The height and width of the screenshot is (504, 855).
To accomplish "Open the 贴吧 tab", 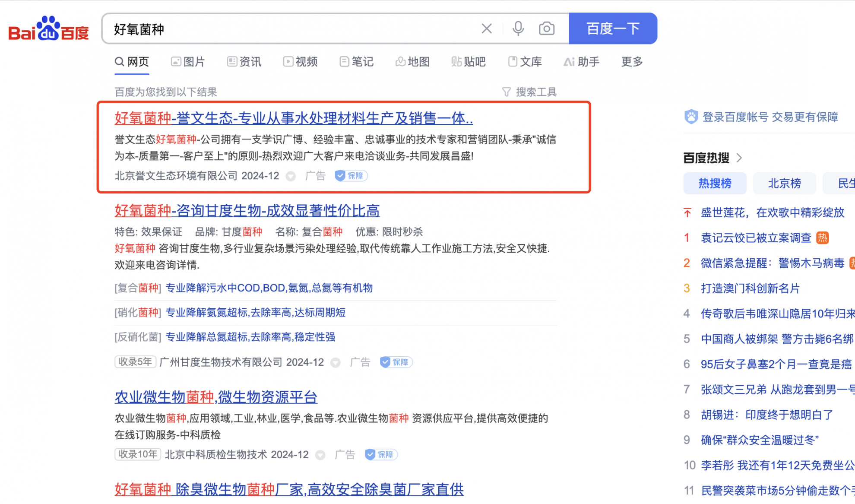I will point(469,62).
